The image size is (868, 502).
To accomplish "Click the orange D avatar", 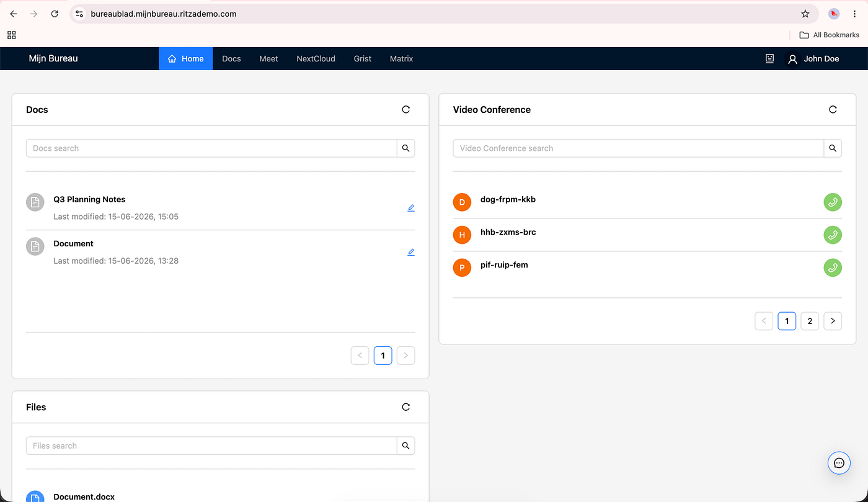I will point(462,202).
